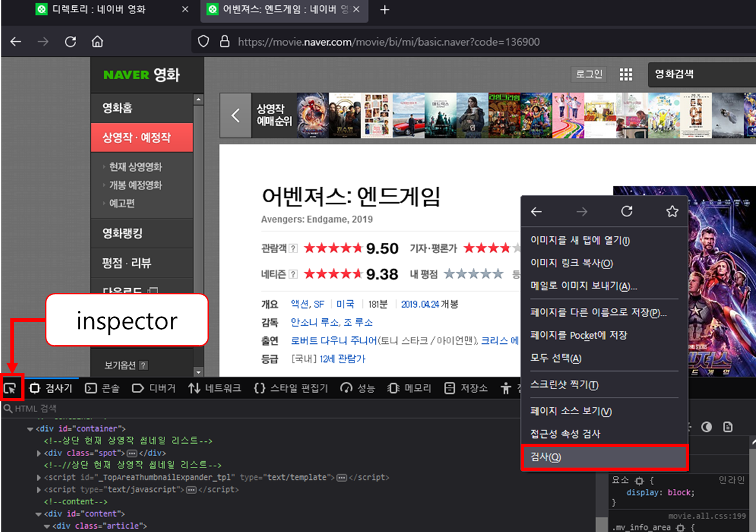Expand the _TopAreaThumbnailExpander_tpl script node
This screenshot has width=756, height=532.
(39, 477)
